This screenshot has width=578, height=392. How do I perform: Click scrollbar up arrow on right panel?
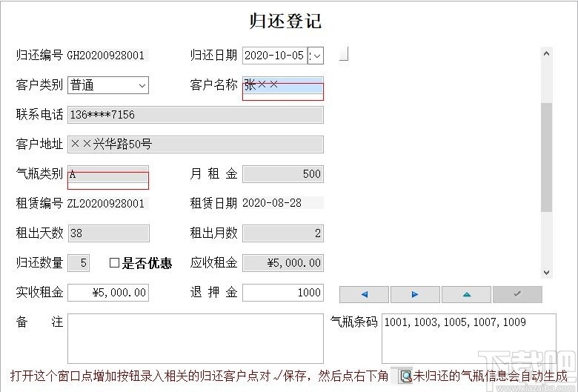546,54
